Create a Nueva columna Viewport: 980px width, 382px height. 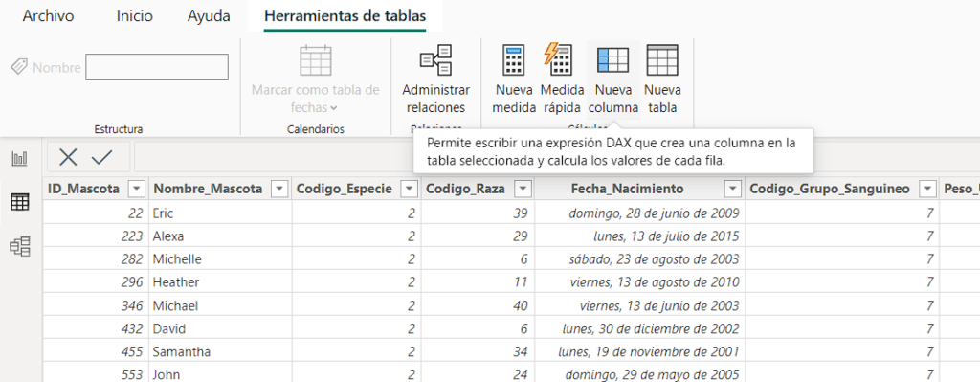click(x=613, y=79)
